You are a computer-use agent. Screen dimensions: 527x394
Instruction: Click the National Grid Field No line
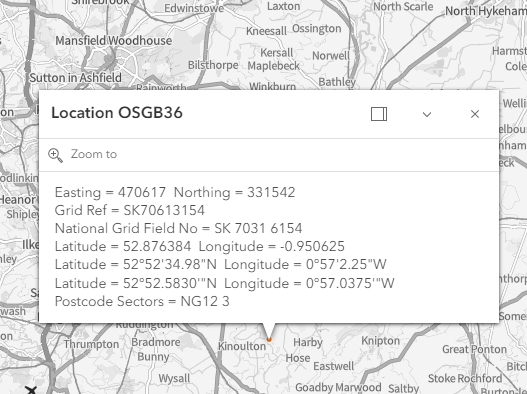[178, 229]
